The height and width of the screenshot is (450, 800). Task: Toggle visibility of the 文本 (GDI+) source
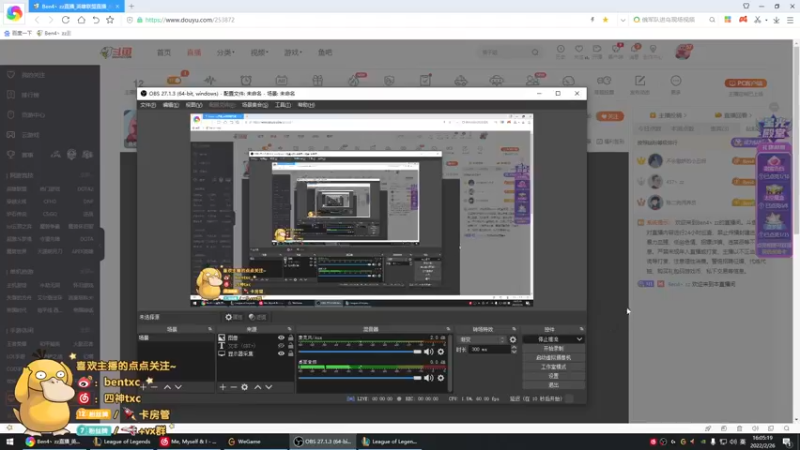tap(281, 346)
